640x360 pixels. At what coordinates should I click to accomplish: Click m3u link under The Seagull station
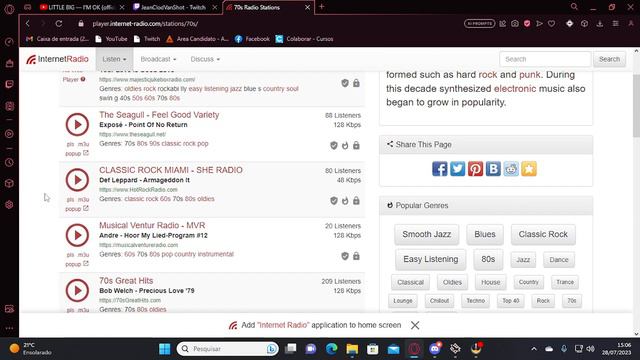83,144
